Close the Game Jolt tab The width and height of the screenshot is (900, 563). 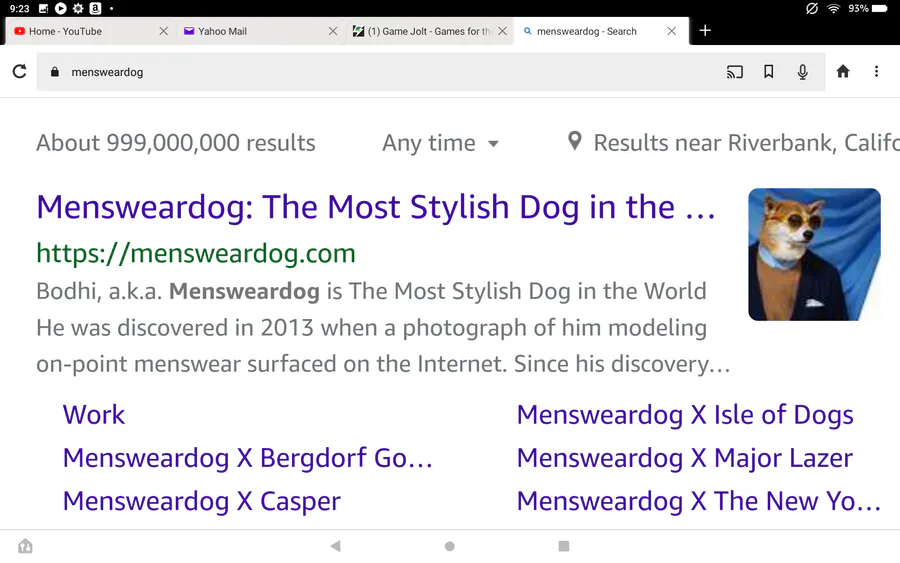pyautogui.click(x=503, y=31)
